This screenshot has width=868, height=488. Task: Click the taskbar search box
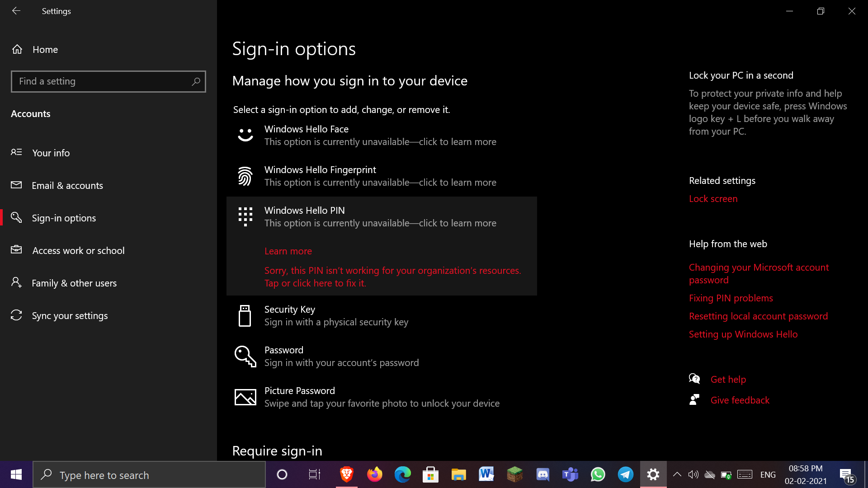pos(149,475)
